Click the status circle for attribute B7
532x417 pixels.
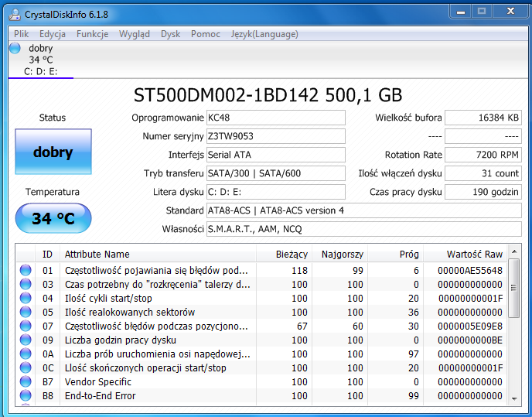pyautogui.click(x=26, y=381)
